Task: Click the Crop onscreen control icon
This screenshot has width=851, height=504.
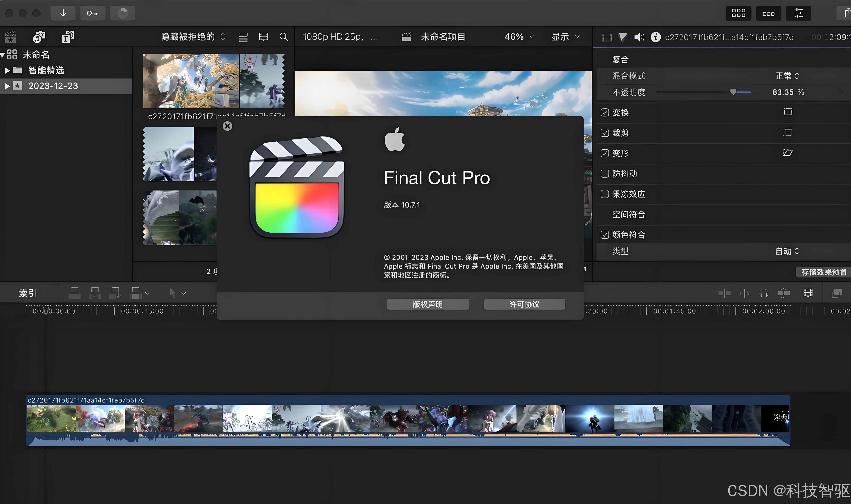Action: click(787, 132)
